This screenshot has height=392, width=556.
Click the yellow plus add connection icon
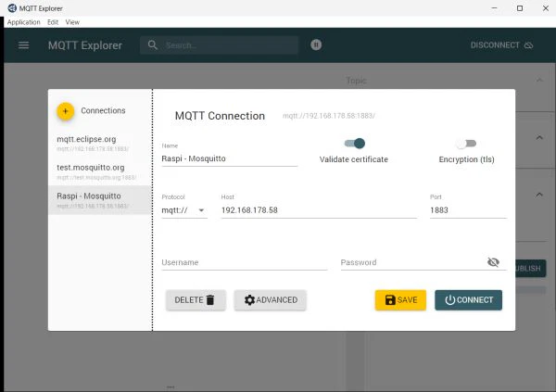click(x=65, y=111)
